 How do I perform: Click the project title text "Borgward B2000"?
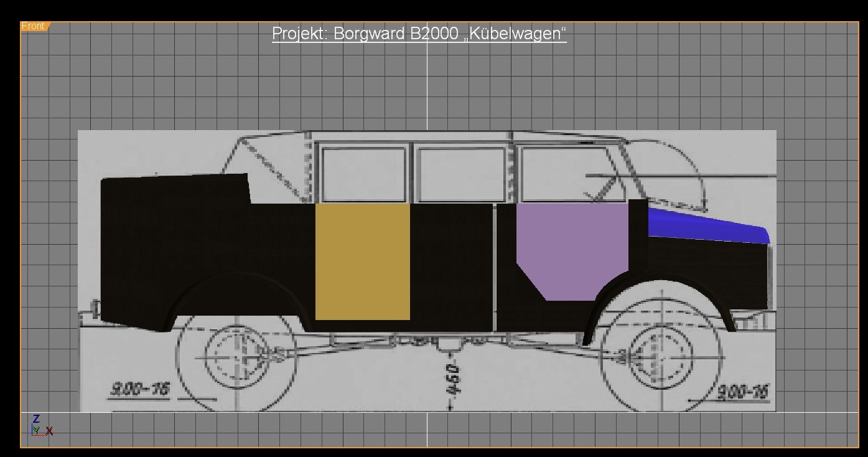[396, 33]
